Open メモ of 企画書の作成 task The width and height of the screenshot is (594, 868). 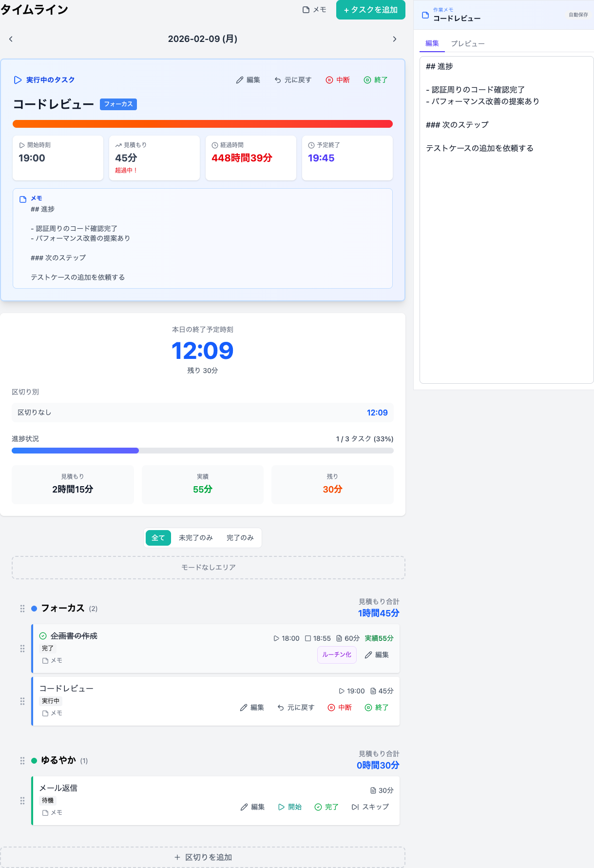53,661
